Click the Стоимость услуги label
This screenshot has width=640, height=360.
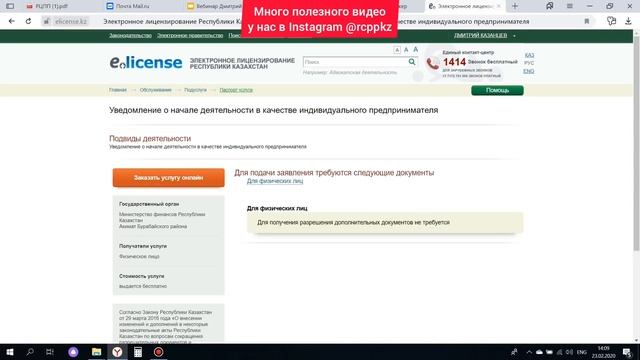[142, 276]
